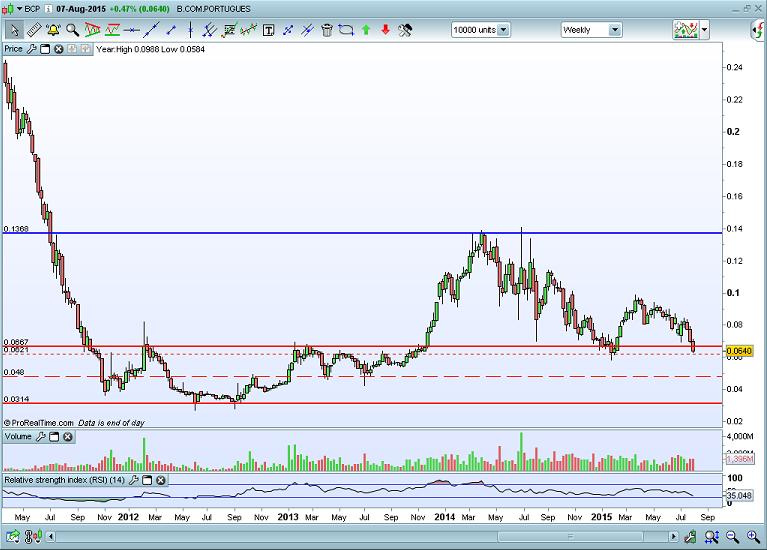The height and width of the screenshot is (550, 767).
Task: Expand the chart template dropdown arrow
Action: point(704,30)
